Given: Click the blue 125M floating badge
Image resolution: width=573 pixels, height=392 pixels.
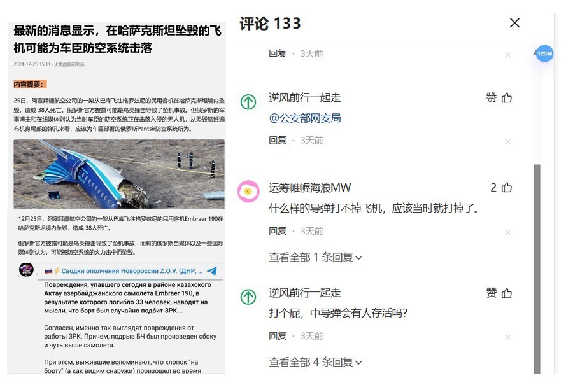Looking at the screenshot, I should coord(544,53).
